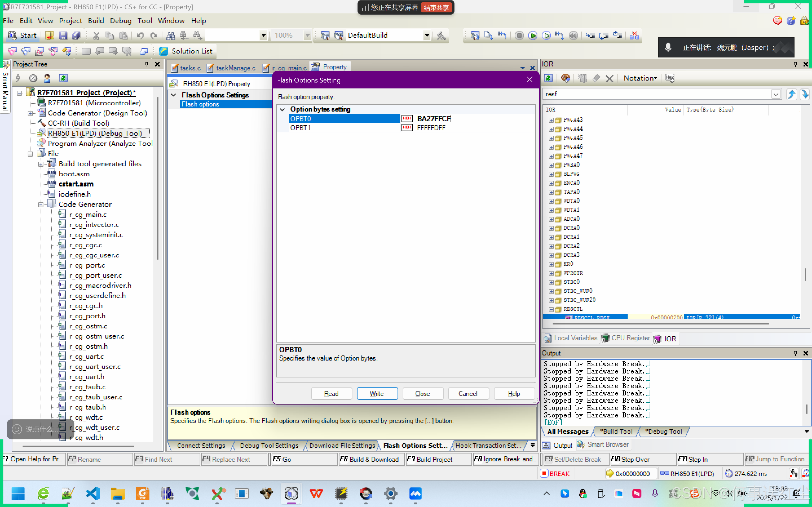Pin the Project Tree panel
This screenshot has width=812, height=507.
pos(147,64)
